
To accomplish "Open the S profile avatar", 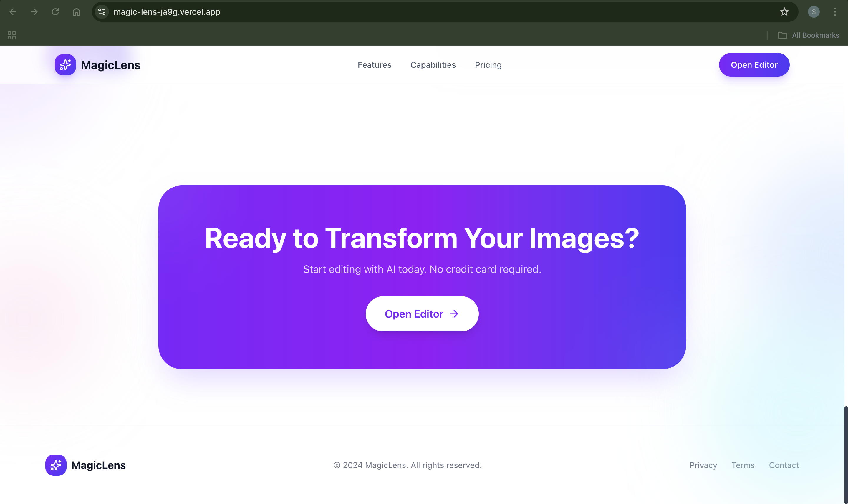I will click(x=813, y=12).
